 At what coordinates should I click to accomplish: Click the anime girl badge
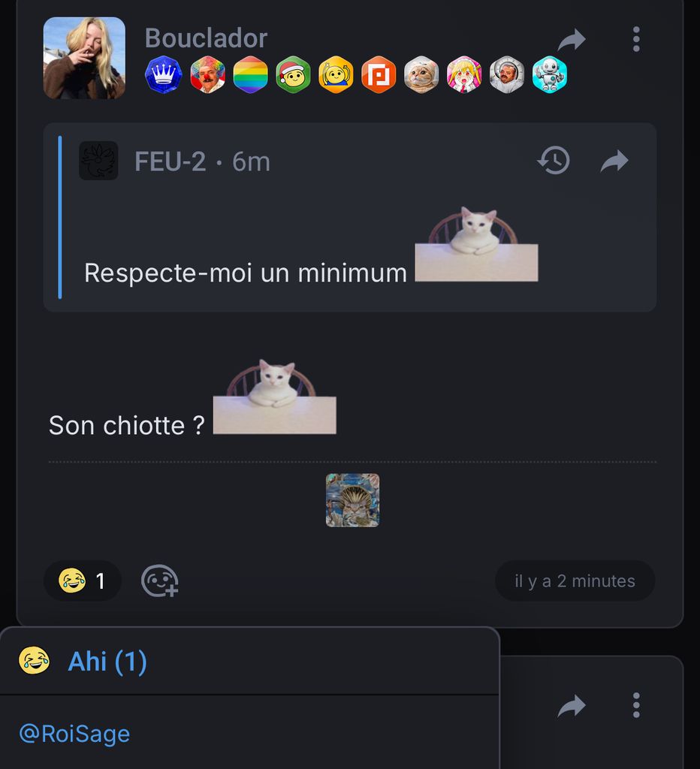[x=464, y=74]
